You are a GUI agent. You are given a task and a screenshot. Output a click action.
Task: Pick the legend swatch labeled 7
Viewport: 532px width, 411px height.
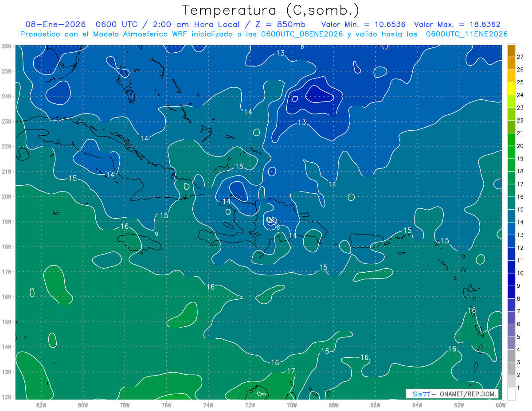[x=511, y=305]
